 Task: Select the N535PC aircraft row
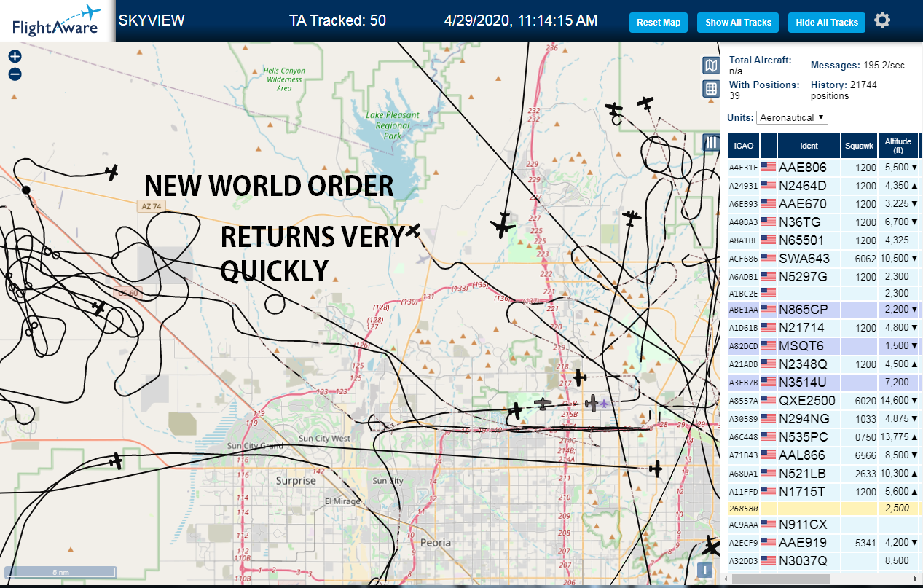coord(825,436)
